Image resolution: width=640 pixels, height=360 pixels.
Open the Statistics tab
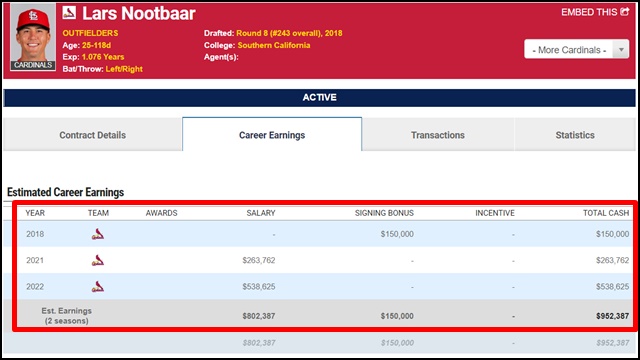pyautogui.click(x=575, y=135)
